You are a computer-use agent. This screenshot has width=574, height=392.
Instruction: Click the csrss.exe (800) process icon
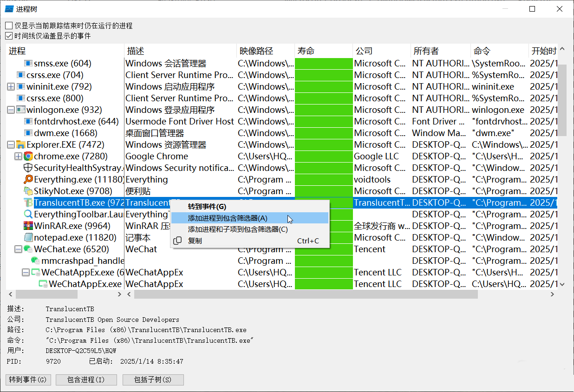(x=20, y=98)
